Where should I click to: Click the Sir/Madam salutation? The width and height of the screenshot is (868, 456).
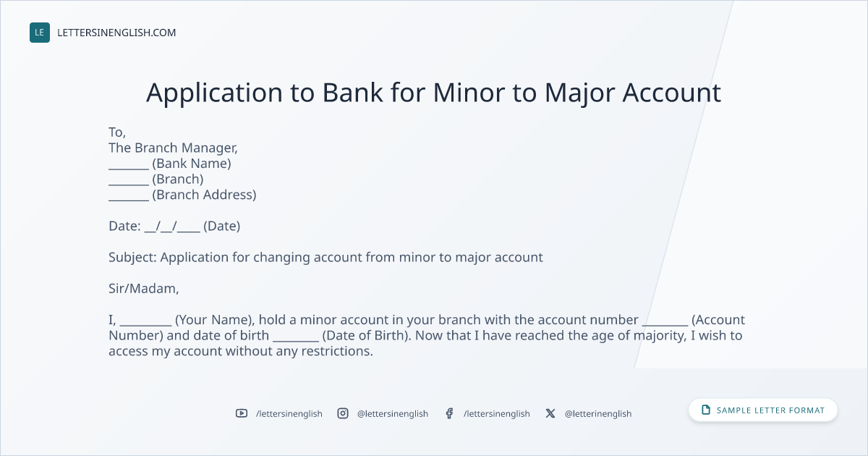(x=143, y=289)
